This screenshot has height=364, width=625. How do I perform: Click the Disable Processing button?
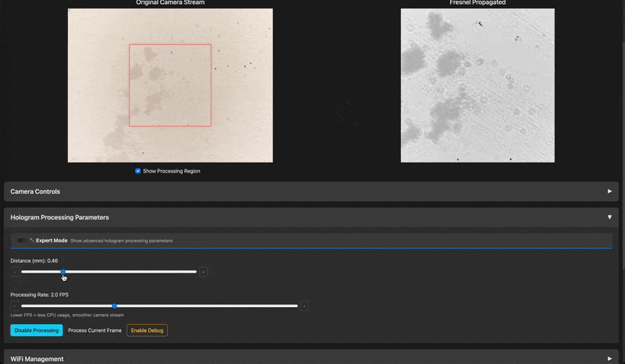36,330
